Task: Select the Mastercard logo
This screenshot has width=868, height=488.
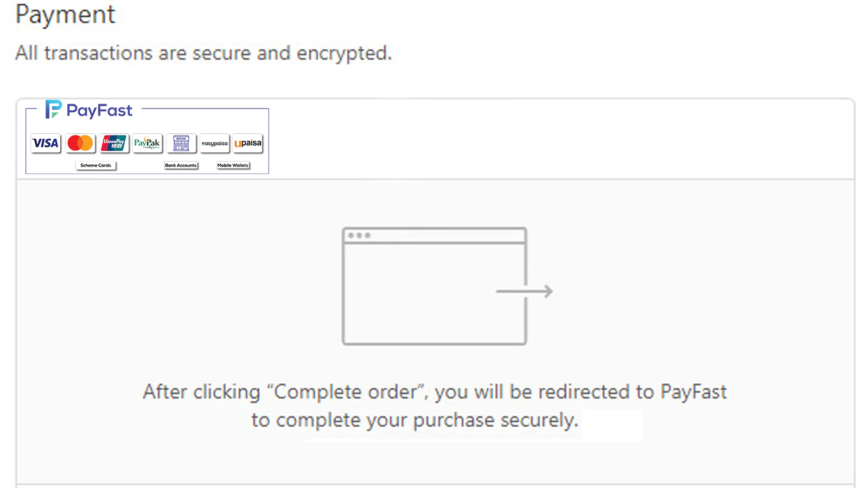Action: pyautogui.click(x=80, y=143)
